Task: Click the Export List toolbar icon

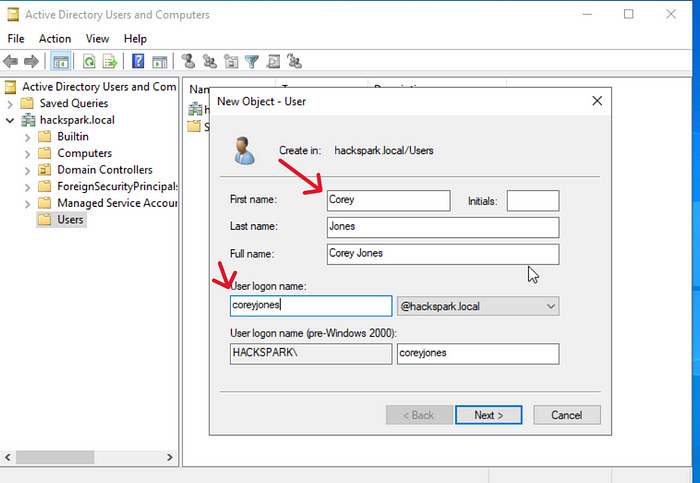Action: 110,61
